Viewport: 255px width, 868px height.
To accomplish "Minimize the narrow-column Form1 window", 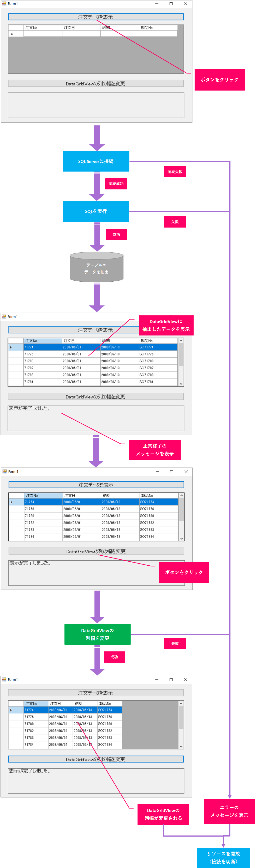I will point(157,680).
